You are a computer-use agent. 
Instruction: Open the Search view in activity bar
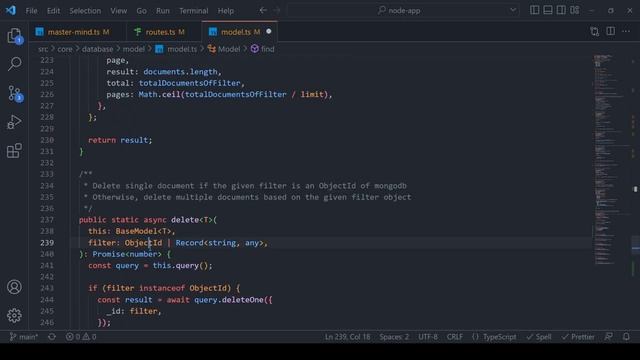(x=15, y=64)
